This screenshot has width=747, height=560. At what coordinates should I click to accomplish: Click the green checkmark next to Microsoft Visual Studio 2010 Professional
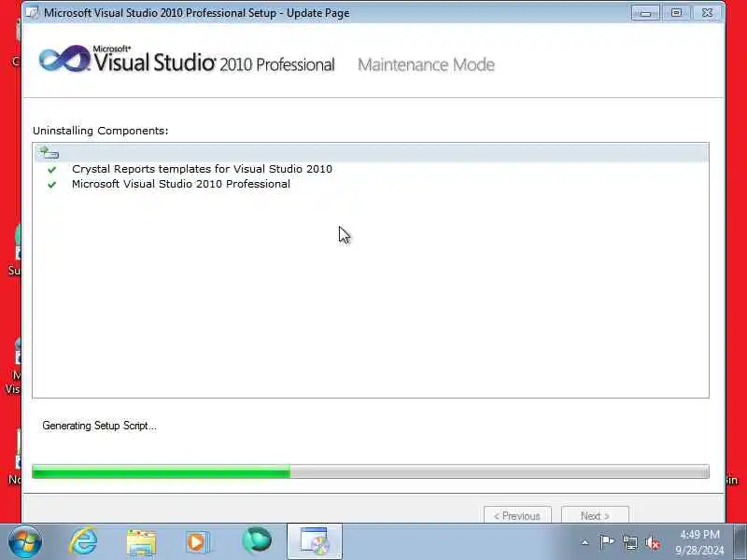(x=52, y=185)
